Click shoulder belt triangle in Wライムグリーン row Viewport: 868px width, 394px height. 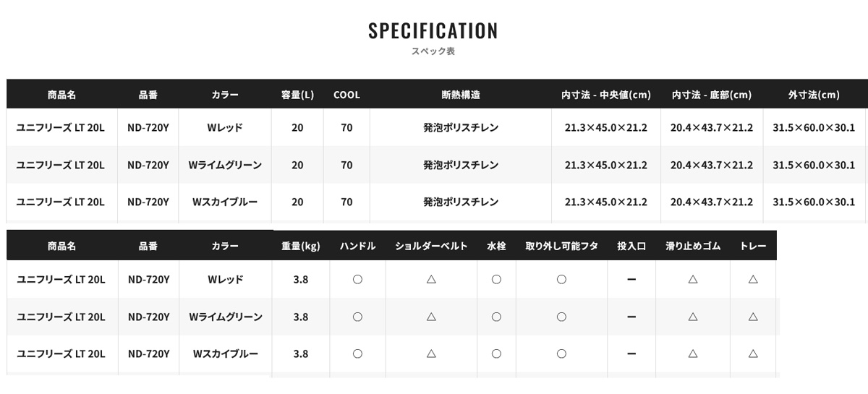[431, 317]
